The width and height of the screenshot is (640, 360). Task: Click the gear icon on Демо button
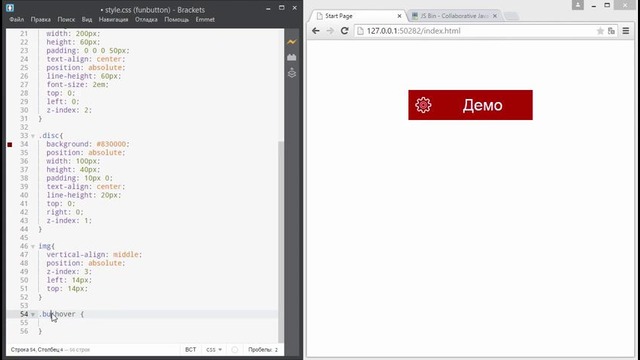(x=423, y=105)
